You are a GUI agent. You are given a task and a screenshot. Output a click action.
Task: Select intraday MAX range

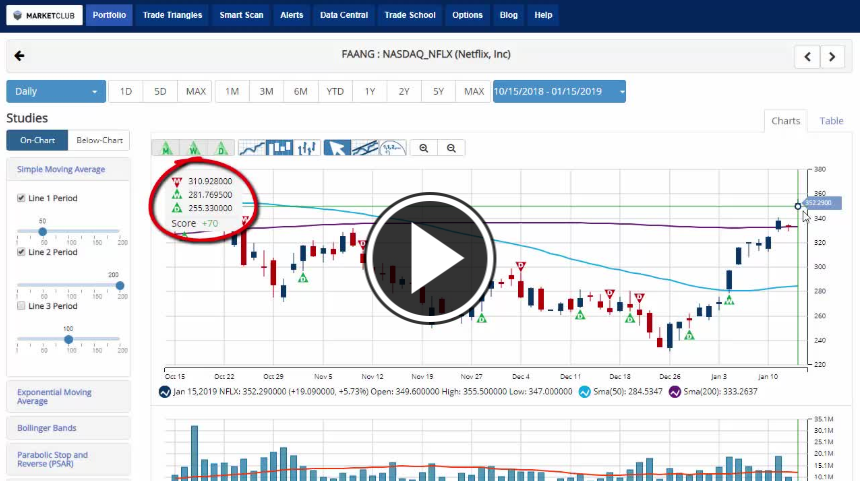point(195,92)
